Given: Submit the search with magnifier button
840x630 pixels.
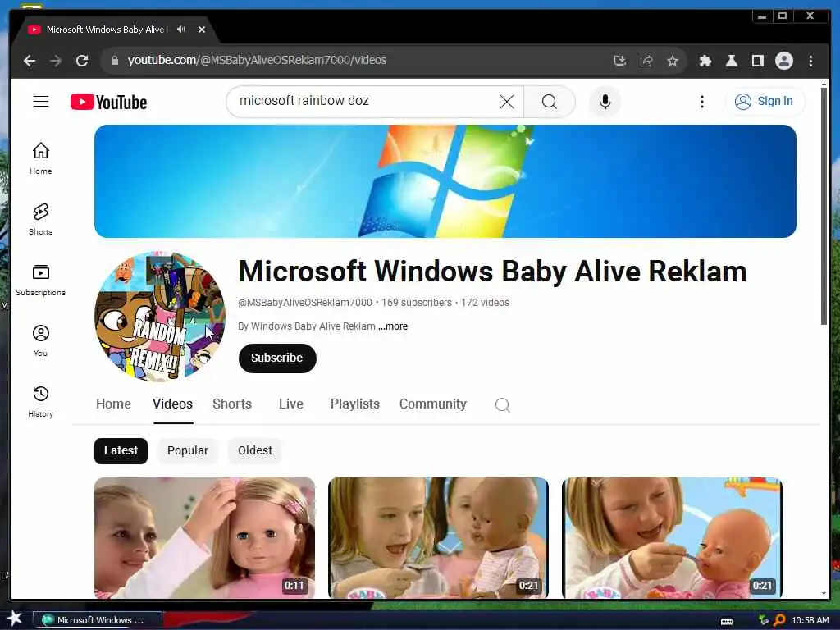Looking at the screenshot, I should [549, 101].
